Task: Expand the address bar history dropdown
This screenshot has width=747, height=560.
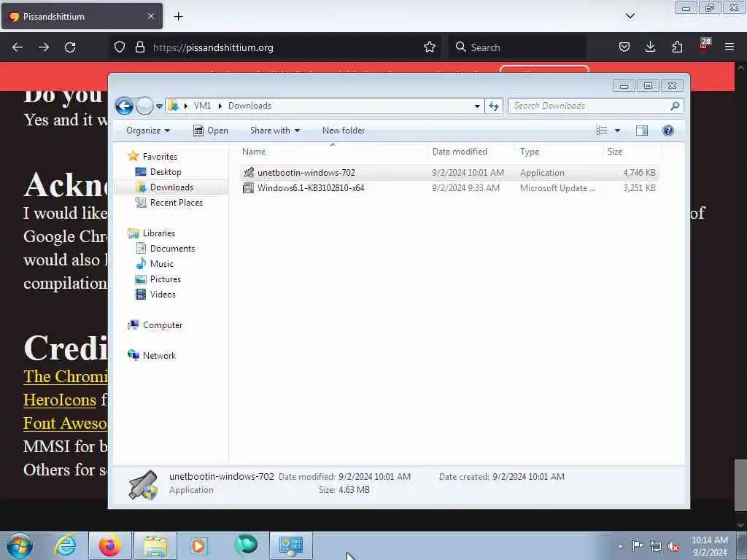Action: pos(477,106)
